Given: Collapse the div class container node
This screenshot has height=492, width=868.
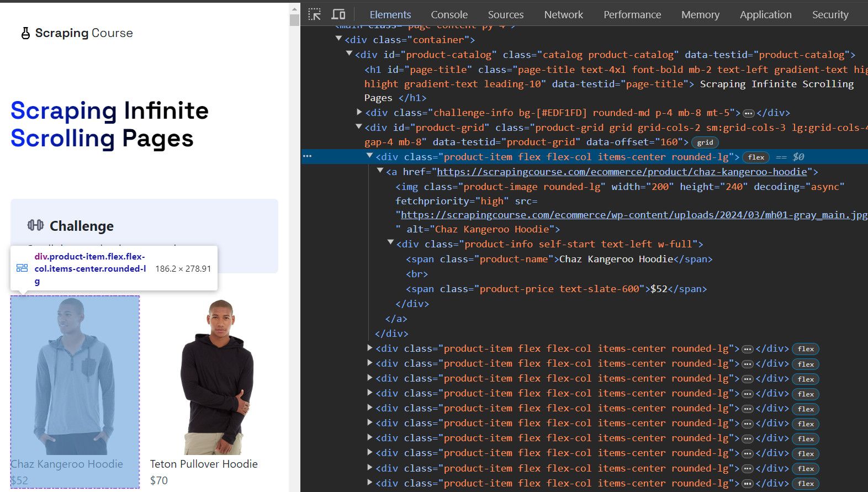Looking at the screenshot, I should tap(338, 39).
